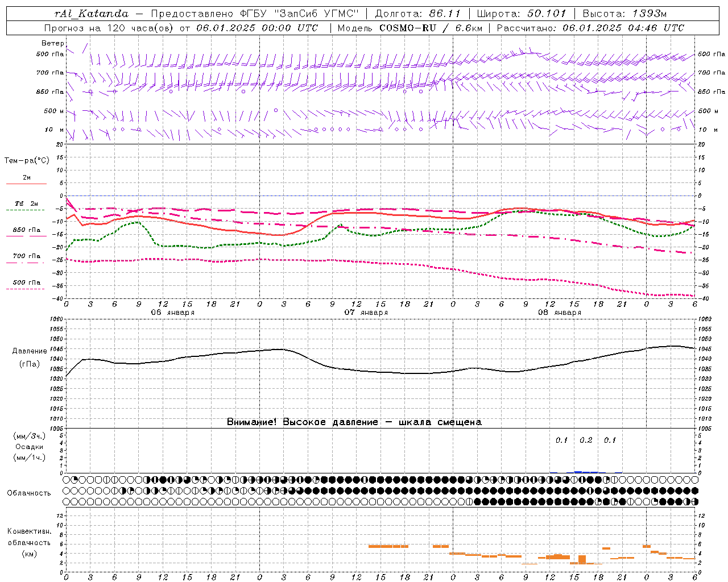The image size is (728, 582).
Task: Click the 0.2 precipitation amount value
Action: click(x=586, y=440)
